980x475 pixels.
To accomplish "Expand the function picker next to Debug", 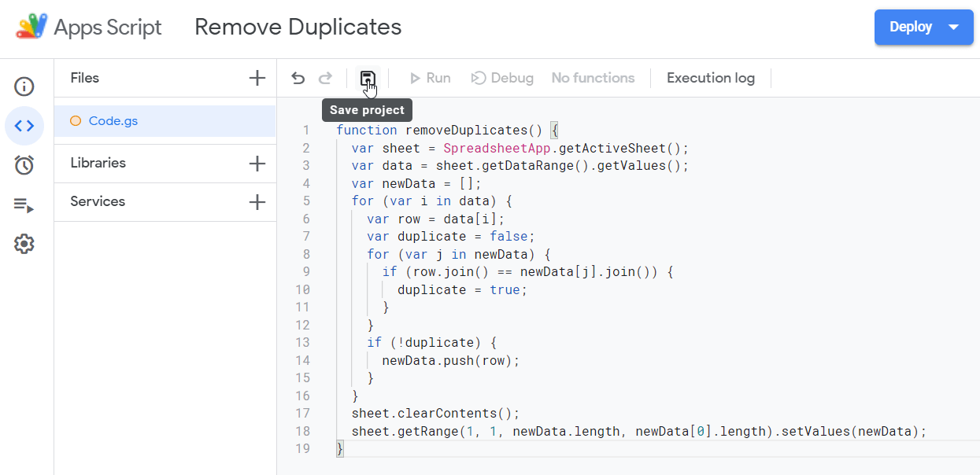I will click(x=593, y=77).
